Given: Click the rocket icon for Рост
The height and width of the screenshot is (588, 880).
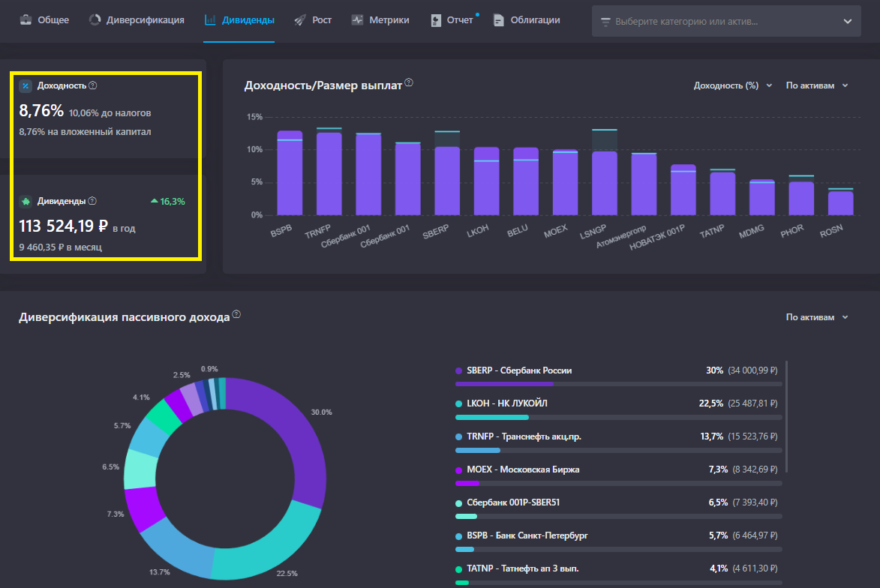Looking at the screenshot, I should coord(300,20).
